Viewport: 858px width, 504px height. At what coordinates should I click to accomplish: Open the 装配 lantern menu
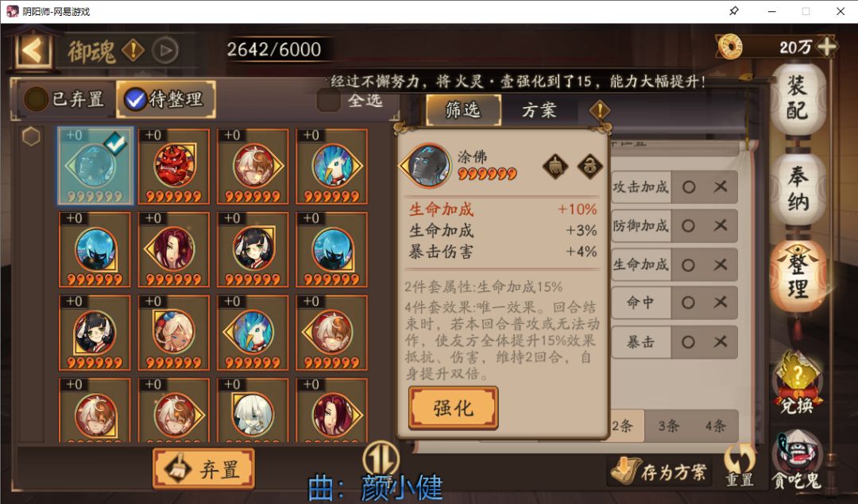point(797,98)
